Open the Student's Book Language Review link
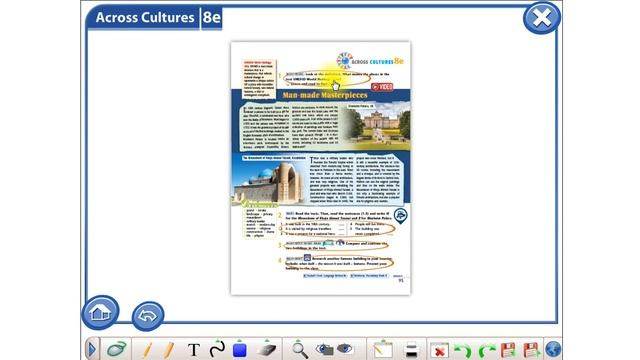The height and width of the screenshot is (360, 640). tap(325, 276)
